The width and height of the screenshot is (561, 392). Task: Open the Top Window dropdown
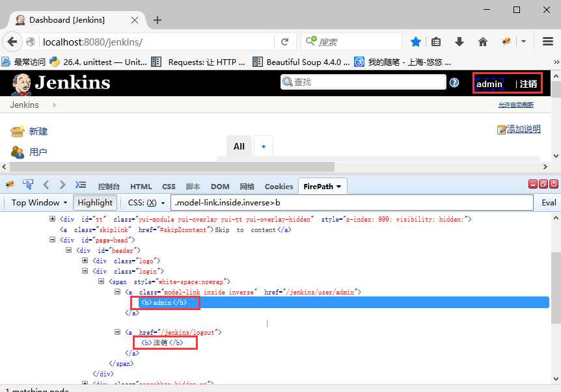pyautogui.click(x=38, y=203)
